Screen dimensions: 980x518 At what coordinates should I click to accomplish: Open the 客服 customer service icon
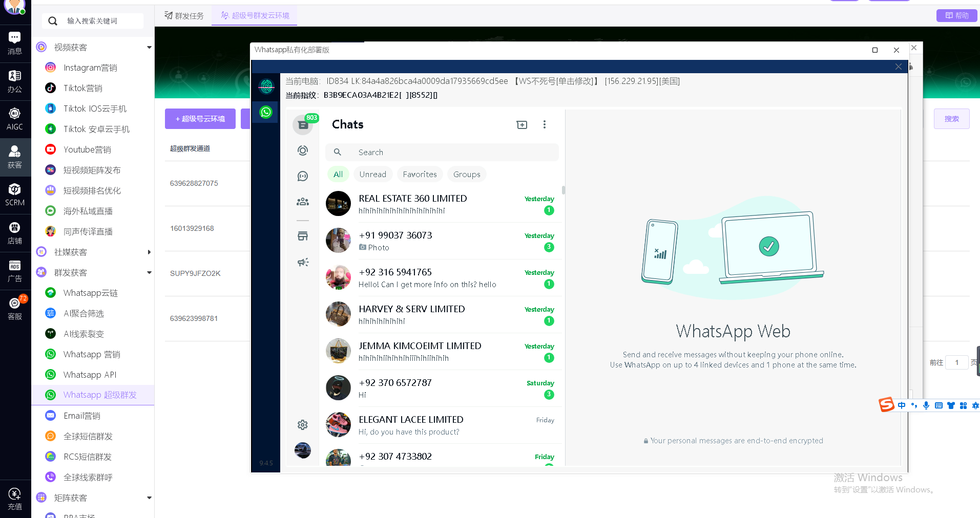[x=15, y=309]
